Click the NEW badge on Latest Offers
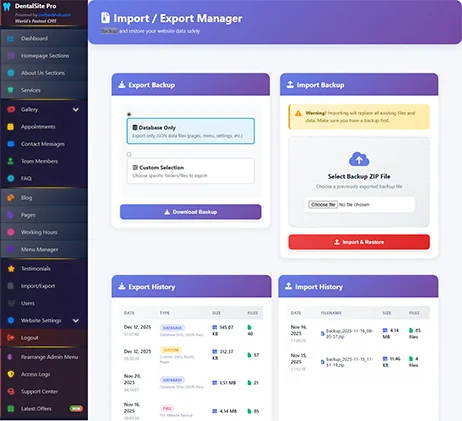 76,409
